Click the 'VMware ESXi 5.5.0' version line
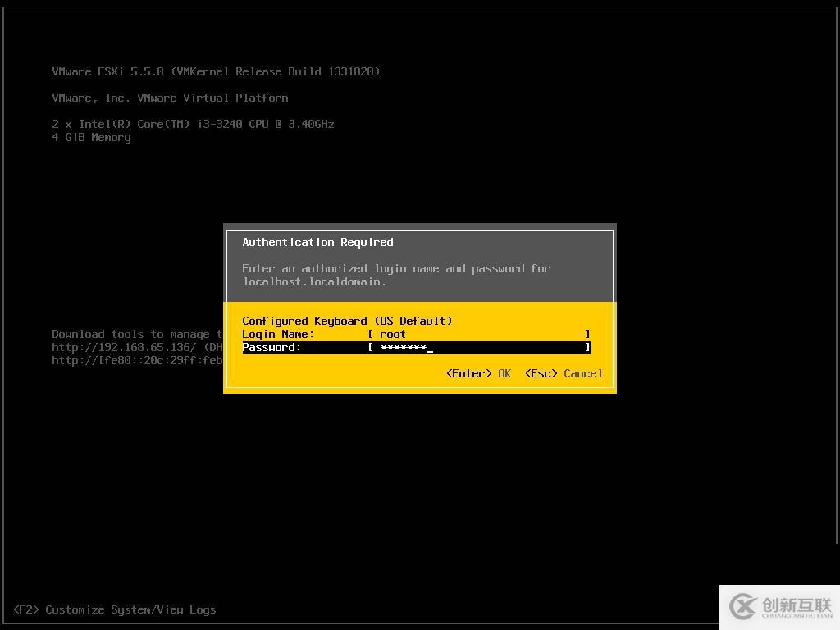The image size is (840, 630). [x=216, y=72]
